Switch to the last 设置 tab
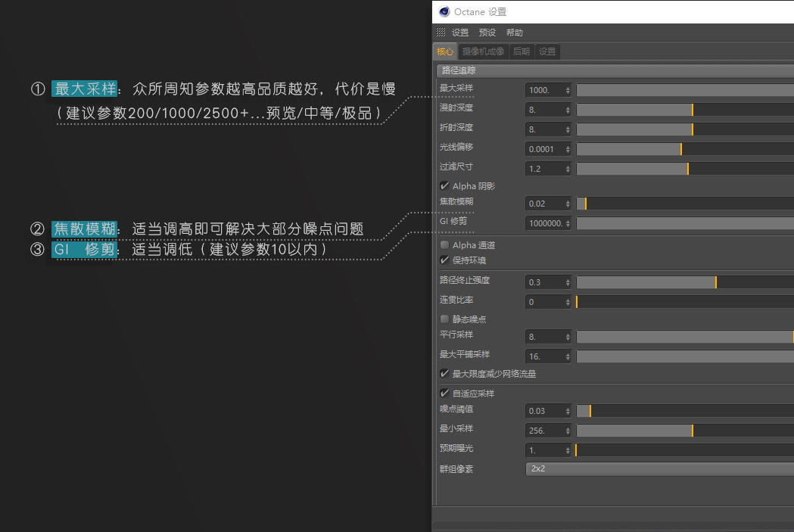 click(547, 51)
